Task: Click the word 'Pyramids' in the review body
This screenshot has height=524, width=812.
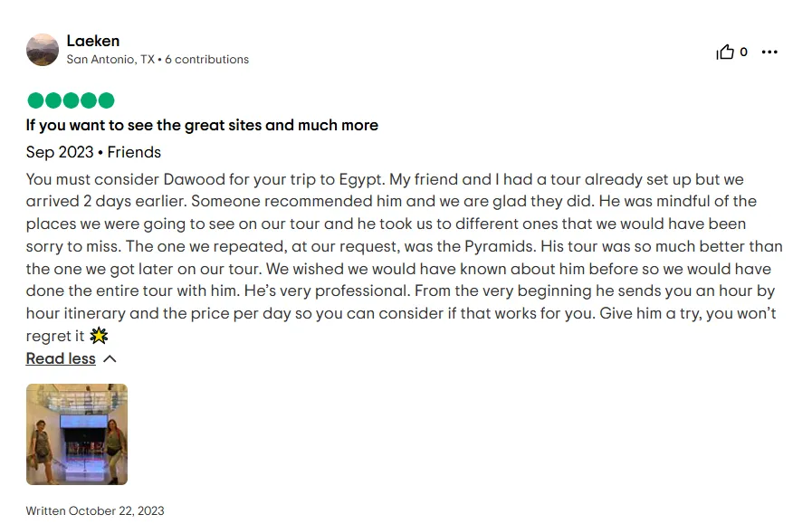Action: 500,246
